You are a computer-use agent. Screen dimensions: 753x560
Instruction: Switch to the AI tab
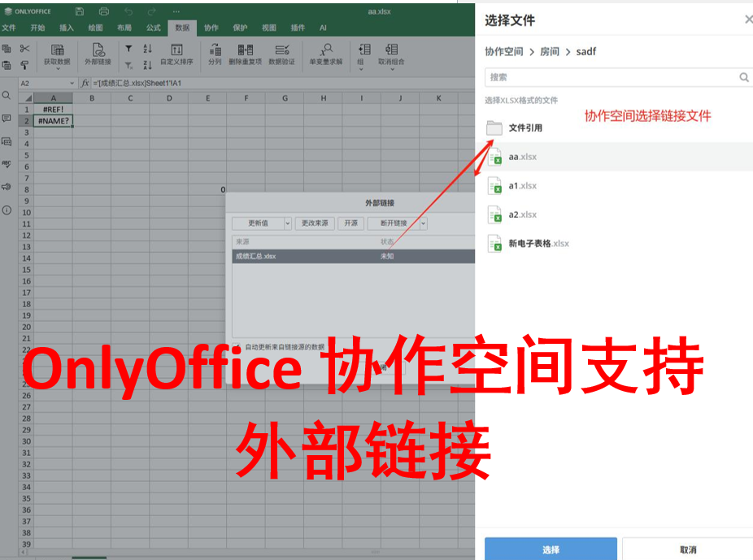[323, 28]
